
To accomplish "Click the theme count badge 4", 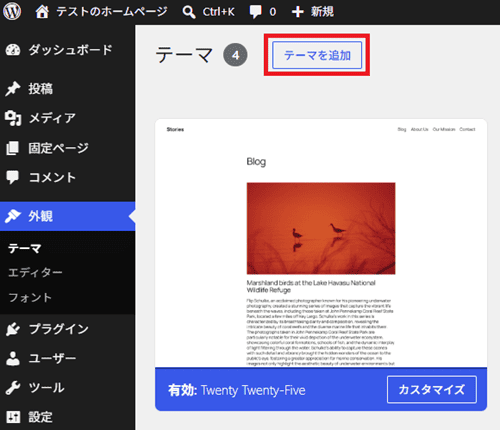I will 235,55.
